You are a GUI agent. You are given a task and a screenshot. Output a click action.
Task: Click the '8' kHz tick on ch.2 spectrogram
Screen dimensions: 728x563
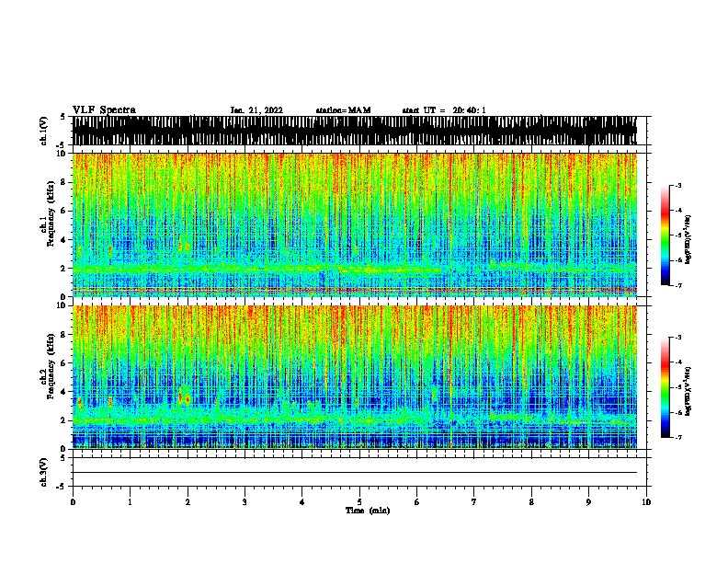click(65, 335)
